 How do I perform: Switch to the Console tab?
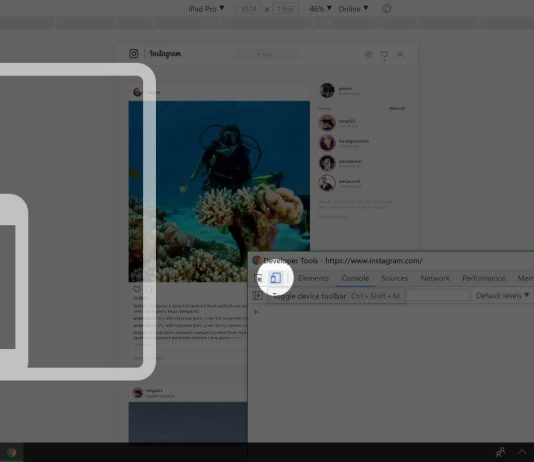[x=355, y=278]
